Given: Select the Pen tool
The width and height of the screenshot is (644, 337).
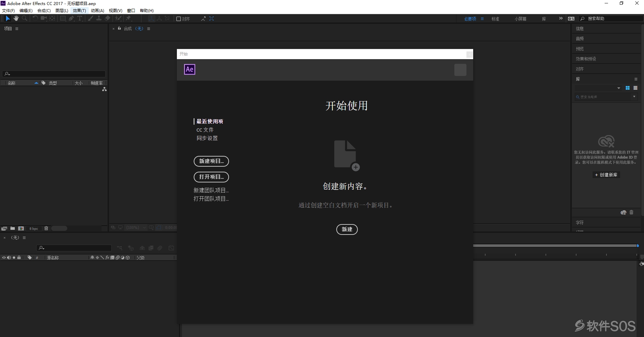Looking at the screenshot, I should click(x=71, y=18).
